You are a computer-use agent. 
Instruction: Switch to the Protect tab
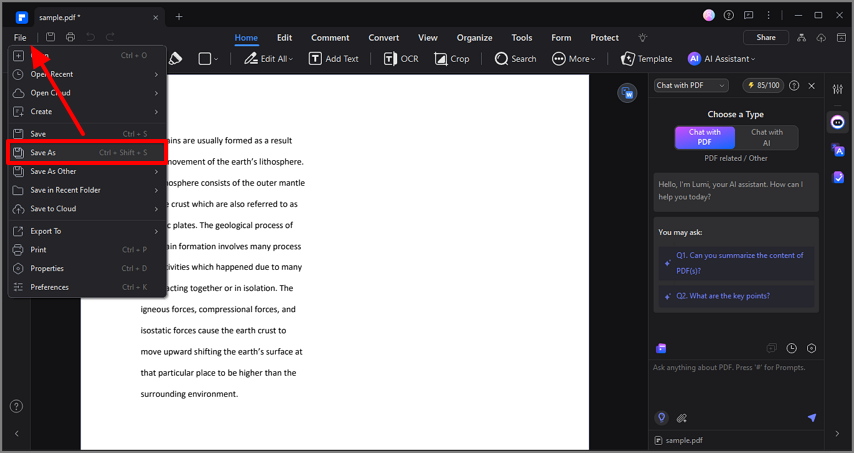point(605,38)
